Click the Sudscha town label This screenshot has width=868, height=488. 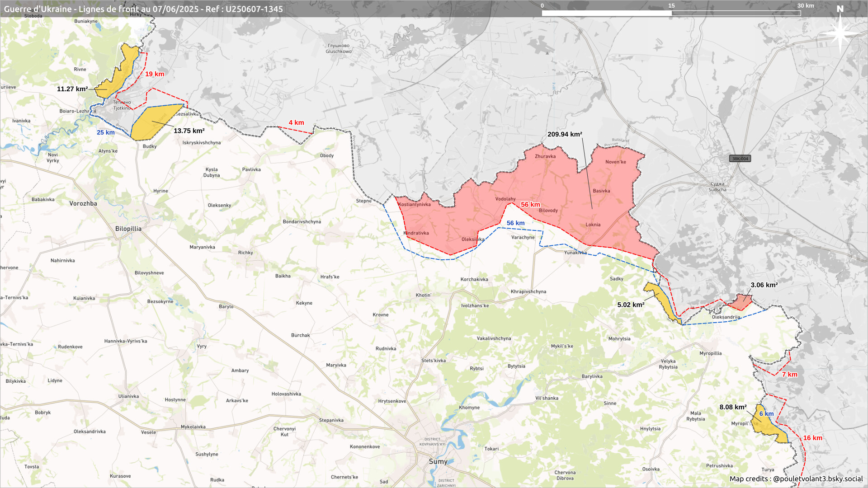click(x=717, y=189)
